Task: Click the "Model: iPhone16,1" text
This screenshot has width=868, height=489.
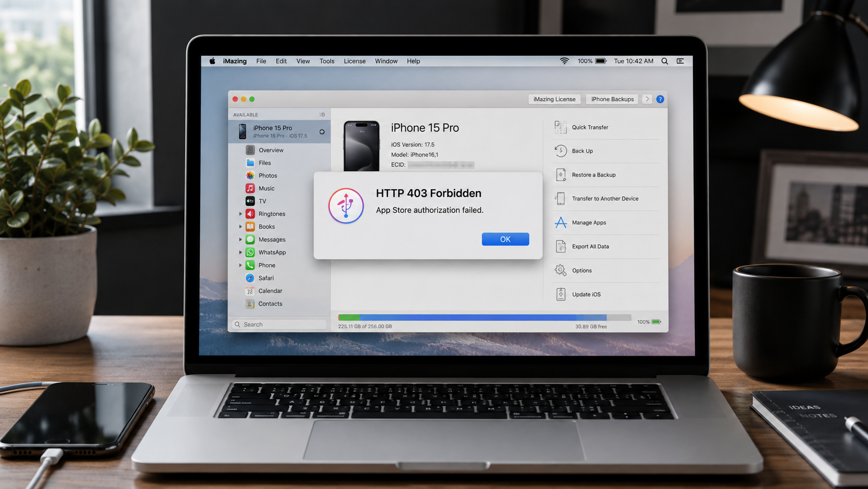Action: (x=415, y=155)
